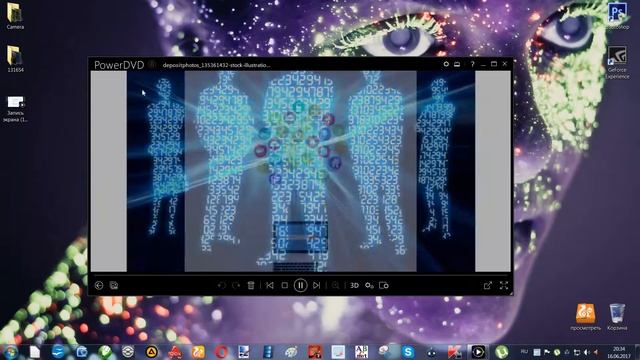Rotate image counterclockwise

pos(222,285)
